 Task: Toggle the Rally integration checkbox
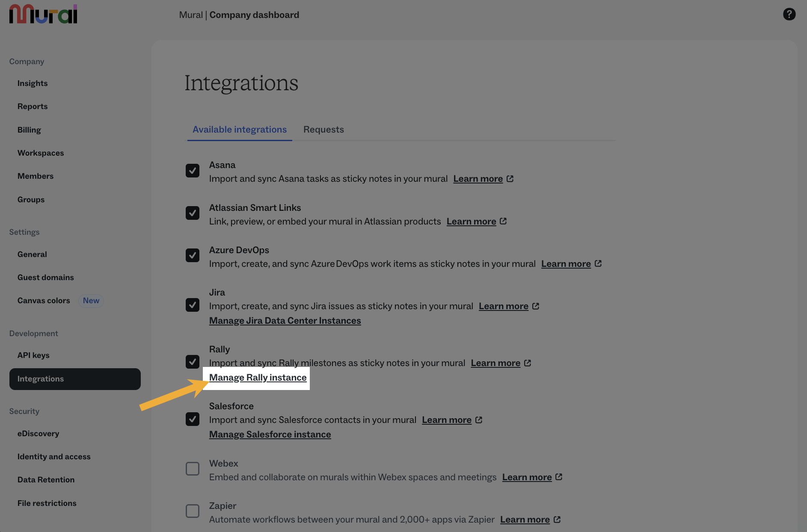coord(193,362)
